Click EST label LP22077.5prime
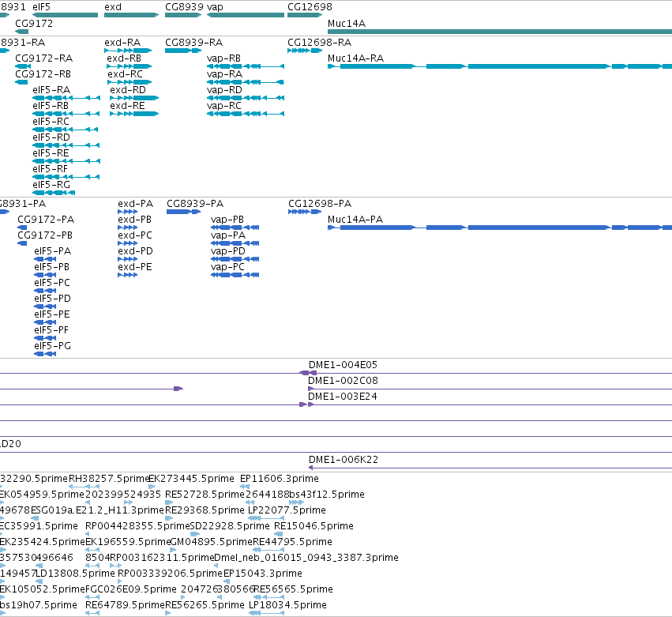Screen dimensions: 672x617 pos(287,510)
